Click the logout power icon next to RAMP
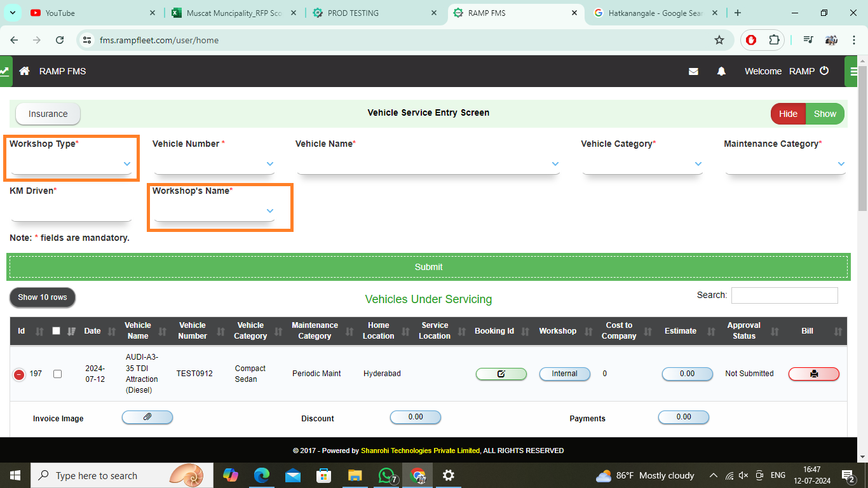The height and width of the screenshot is (488, 868). point(824,71)
